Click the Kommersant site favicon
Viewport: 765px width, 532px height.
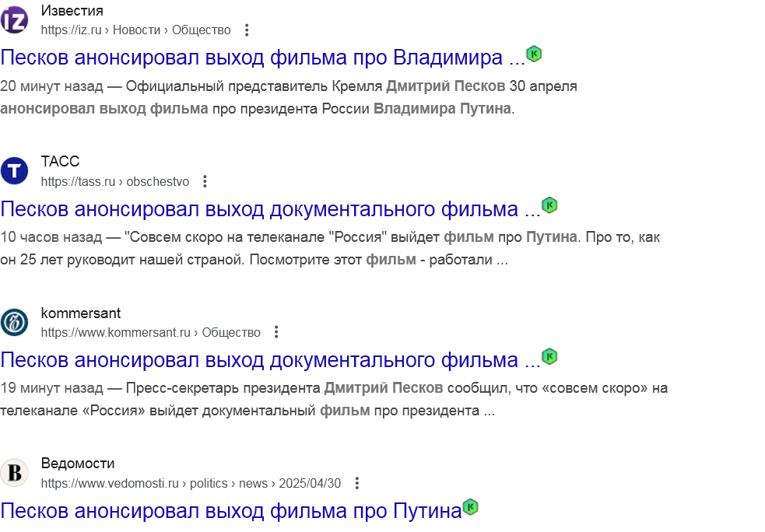[x=14, y=322]
